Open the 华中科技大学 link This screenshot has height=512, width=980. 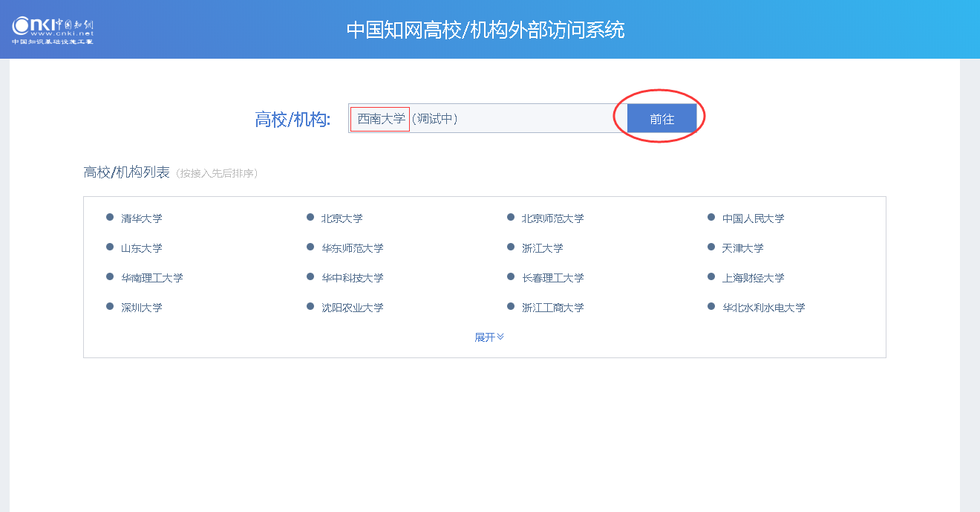tap(352, 278)
